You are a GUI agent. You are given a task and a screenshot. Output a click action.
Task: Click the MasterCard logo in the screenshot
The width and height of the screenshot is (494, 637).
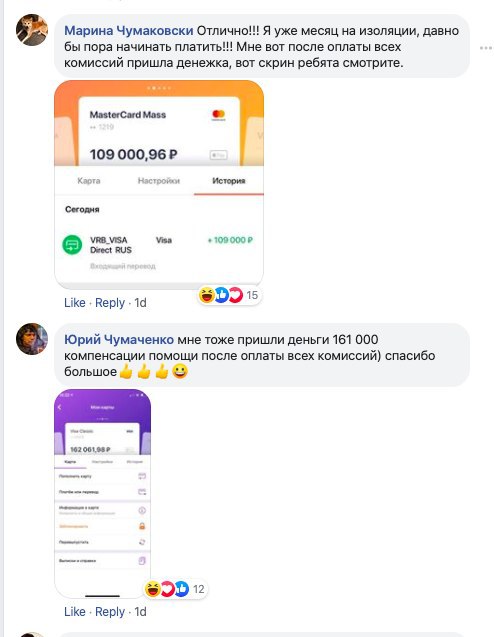pyautogui.click(x=219, y=115)
